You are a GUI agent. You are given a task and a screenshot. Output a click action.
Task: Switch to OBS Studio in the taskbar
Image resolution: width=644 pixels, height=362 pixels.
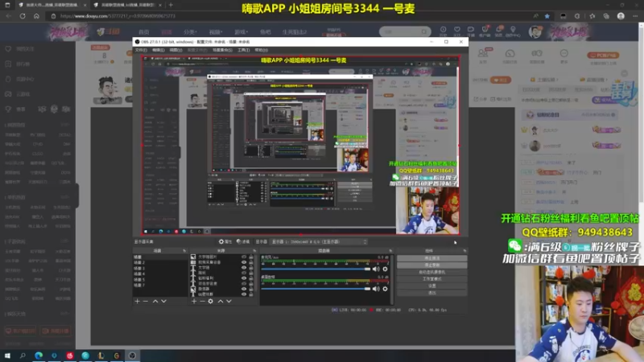[x=132, y=356]
